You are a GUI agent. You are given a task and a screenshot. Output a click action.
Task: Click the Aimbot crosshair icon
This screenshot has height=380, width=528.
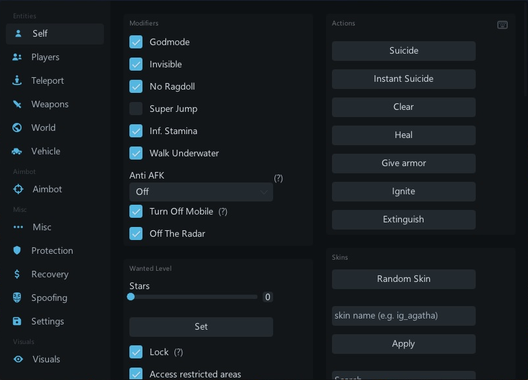click(x=18, y=189)
